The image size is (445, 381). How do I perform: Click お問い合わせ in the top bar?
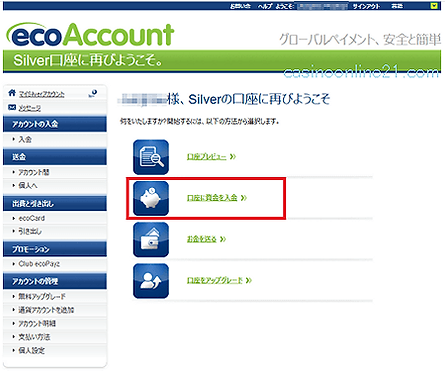click(240, 6)
